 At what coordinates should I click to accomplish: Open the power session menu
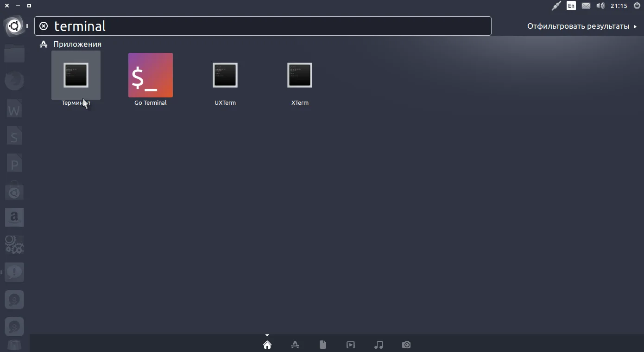click(x=637, y=6)
